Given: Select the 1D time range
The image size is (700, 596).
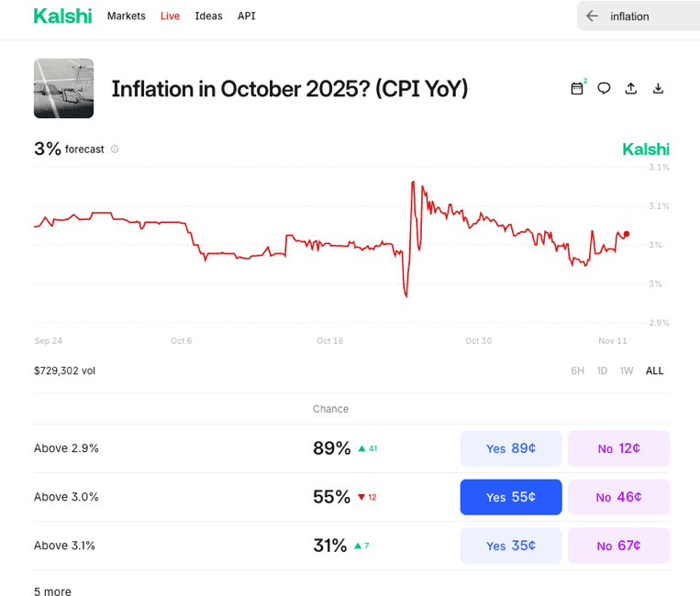Looking at the screenshot, I should pyautogui.click(x=602, y=370).
